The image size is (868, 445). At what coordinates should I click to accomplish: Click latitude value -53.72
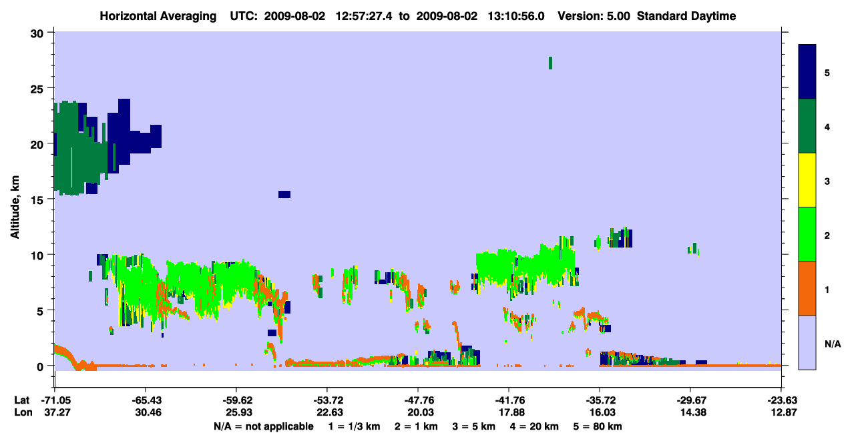click(x=327, y=400)
